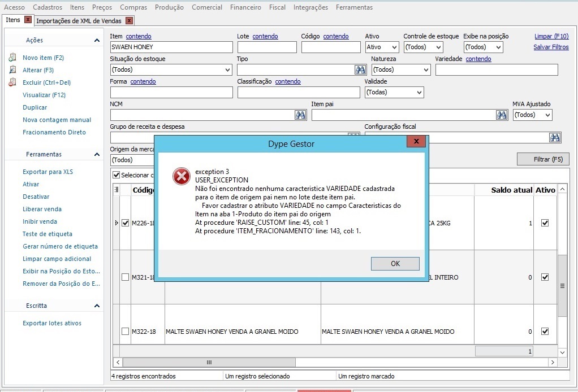578x392 pixels.
Task: Open NCM search binoculars icon
Action: coord(300,115)
